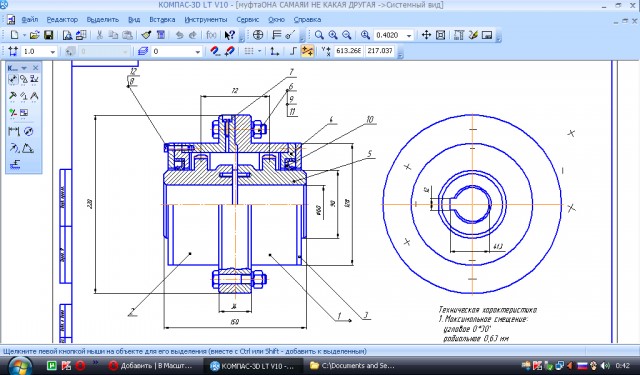Click the zoom out magnifier
640x375 pixels.
pos(347,35)
